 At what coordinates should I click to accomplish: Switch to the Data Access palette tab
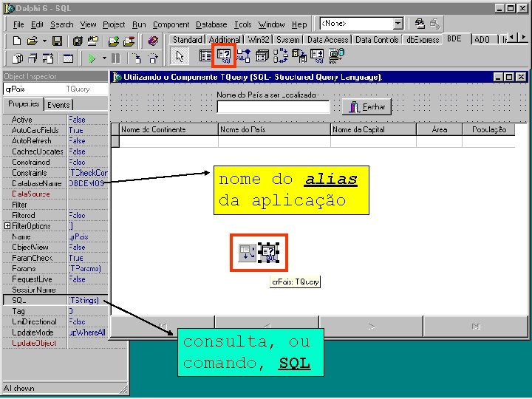click(328, 40)
